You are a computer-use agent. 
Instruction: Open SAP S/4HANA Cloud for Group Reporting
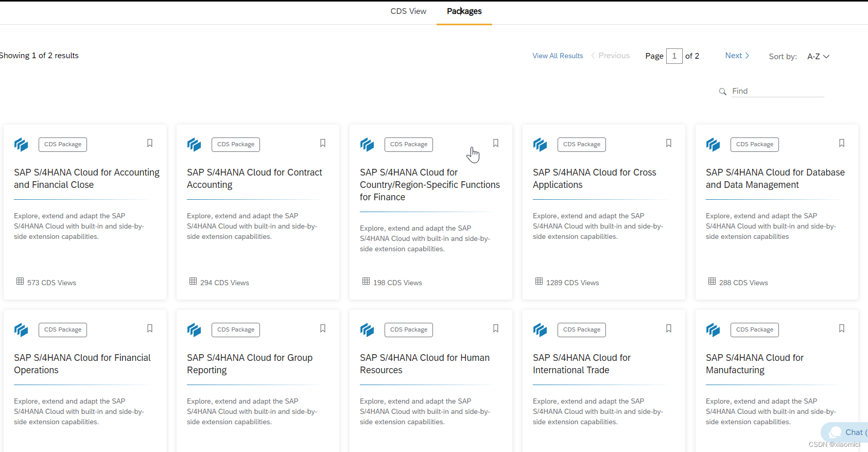250,364
